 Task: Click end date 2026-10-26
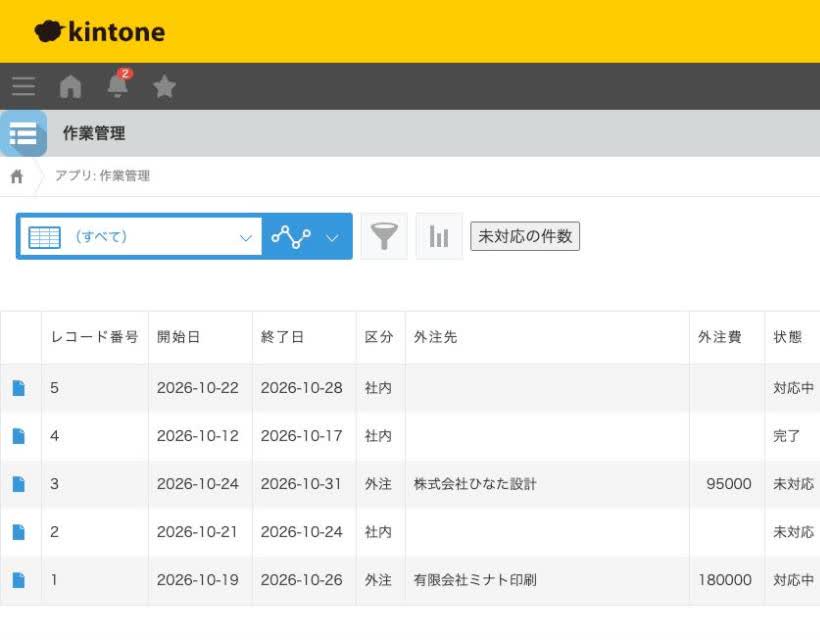(302, 580)
